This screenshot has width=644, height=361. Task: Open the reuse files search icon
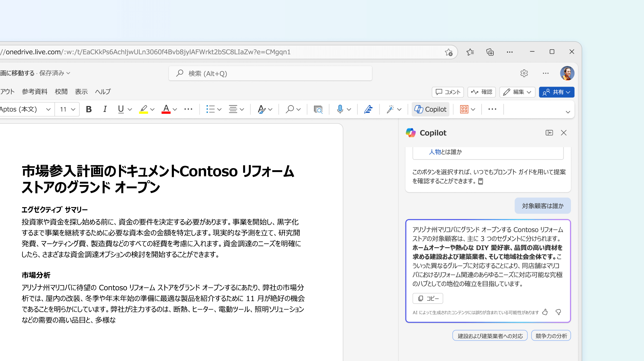click(x=318, y=109)
